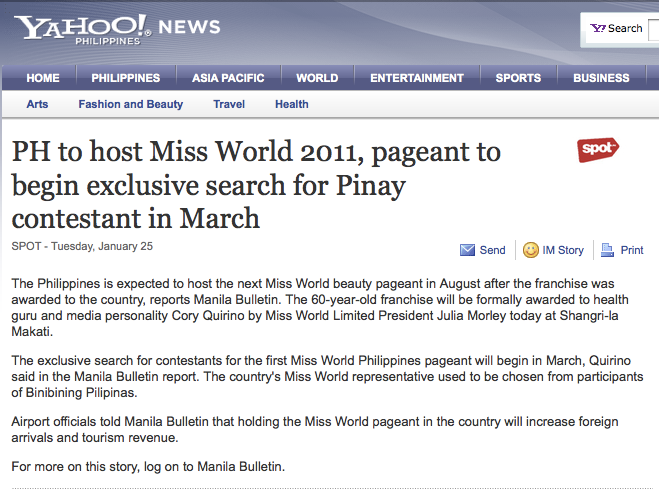Click in the search input field
The image size is (659, 491).
pyautogui.click(x=654, y=29)
